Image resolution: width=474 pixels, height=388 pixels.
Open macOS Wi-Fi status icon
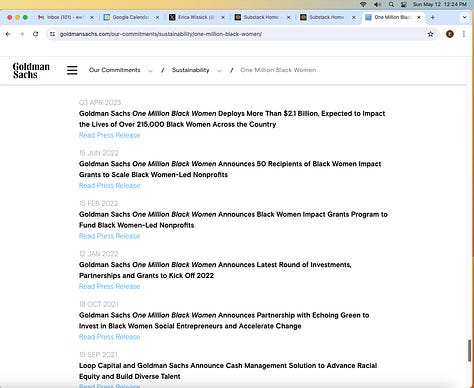coord(363,4)
